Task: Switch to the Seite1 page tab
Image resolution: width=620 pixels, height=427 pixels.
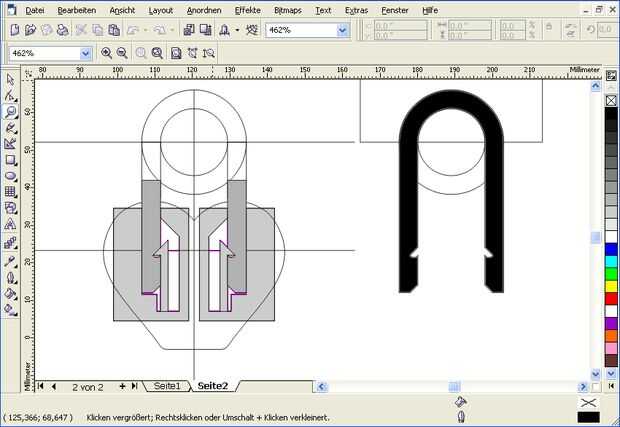Action: [165, 386]
